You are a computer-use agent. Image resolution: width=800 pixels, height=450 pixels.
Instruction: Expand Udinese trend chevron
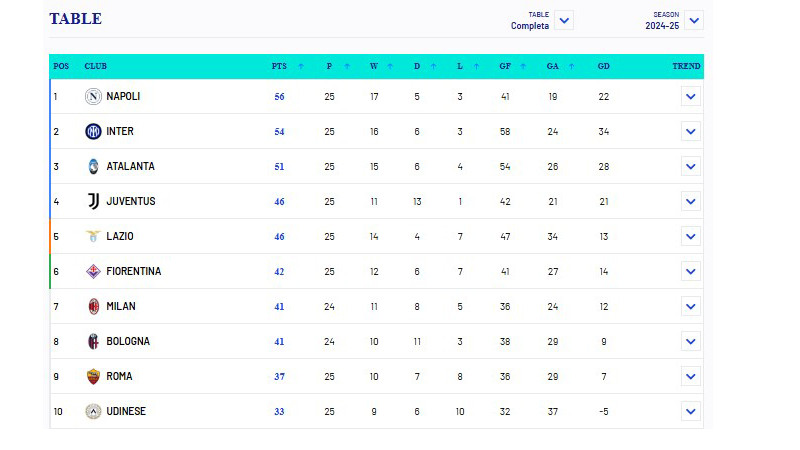coord(691,411)
